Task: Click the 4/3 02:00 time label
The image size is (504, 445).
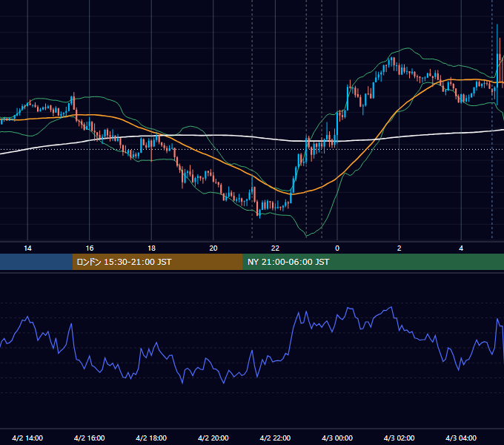Action: (399, 438)
